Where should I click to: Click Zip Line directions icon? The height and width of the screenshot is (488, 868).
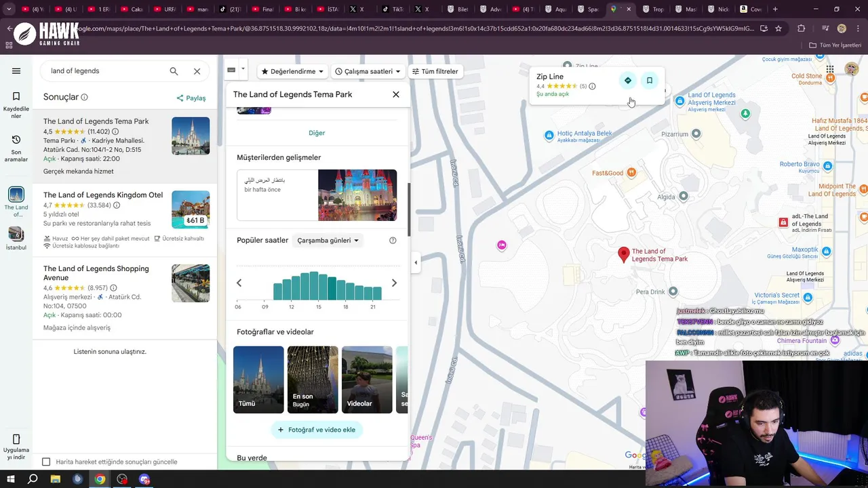point(628,81)
